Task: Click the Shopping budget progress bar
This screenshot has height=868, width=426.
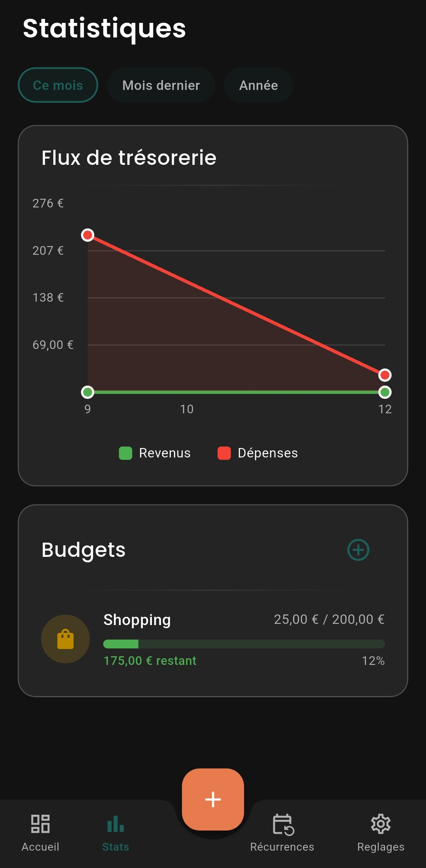Action: (x=244, y=644)
